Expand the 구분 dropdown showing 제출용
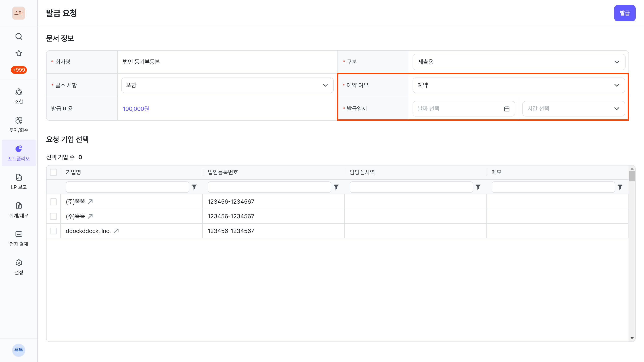The image size is (644, 362). (x=519, y=62)
